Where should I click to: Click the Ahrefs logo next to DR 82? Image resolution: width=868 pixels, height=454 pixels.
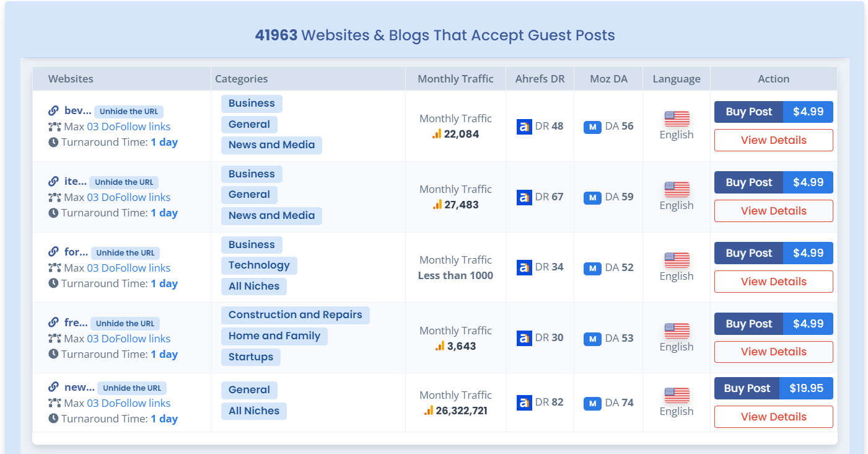point(524,403)
